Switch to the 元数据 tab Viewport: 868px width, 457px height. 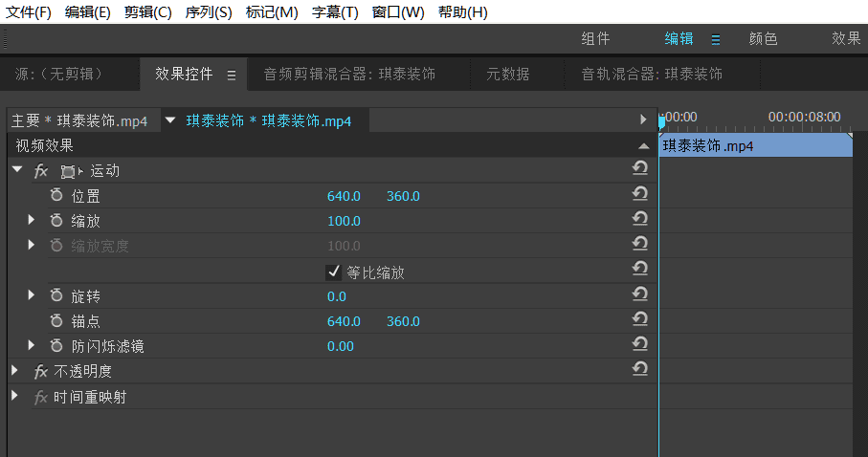[507, 74]
